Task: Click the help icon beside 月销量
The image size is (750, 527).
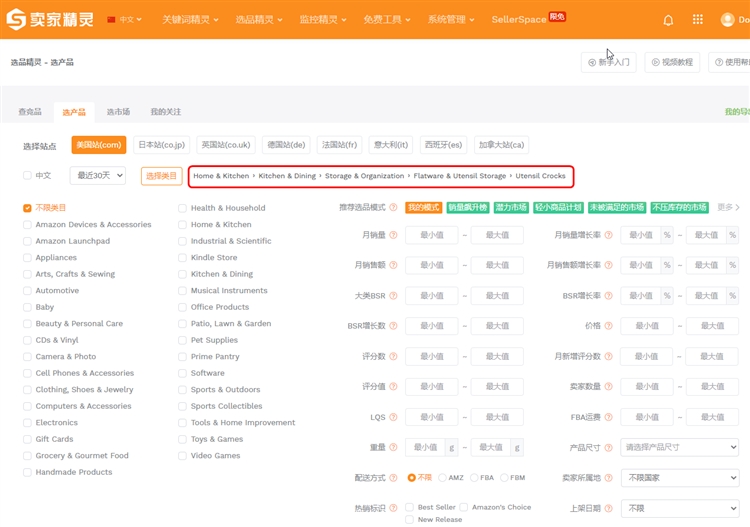Action: (x=393, y=236)
